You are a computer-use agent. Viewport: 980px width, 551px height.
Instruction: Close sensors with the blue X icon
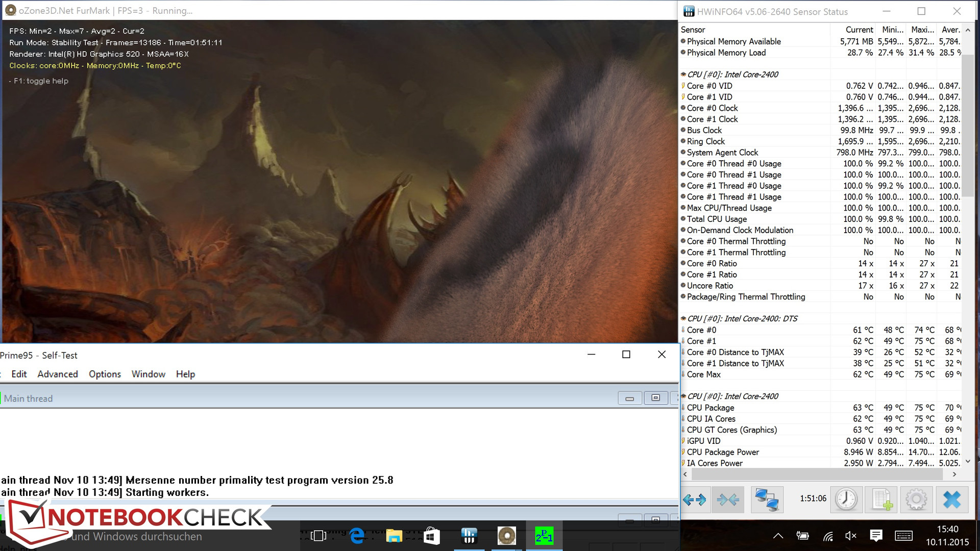pyautogui.click(x=951, y=499)
